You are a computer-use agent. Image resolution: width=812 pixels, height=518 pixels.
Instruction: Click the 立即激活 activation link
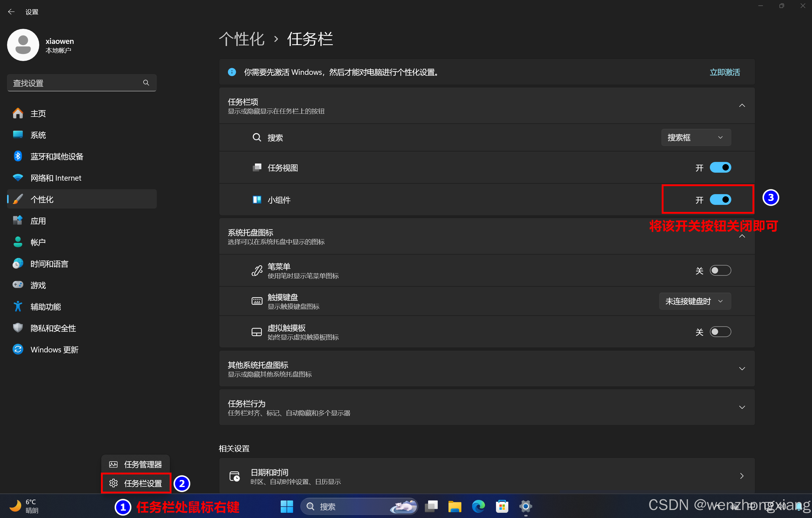(725, 72)
